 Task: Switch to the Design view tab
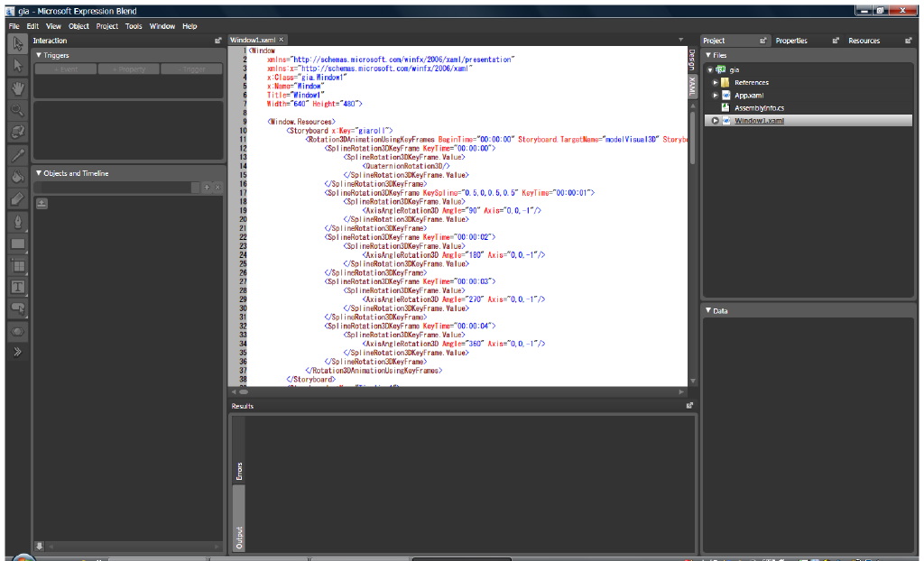[692, 59]
